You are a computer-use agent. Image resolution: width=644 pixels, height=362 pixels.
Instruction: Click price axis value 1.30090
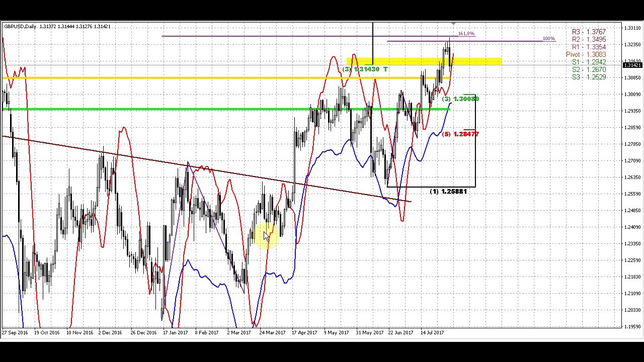click(633, 95)
